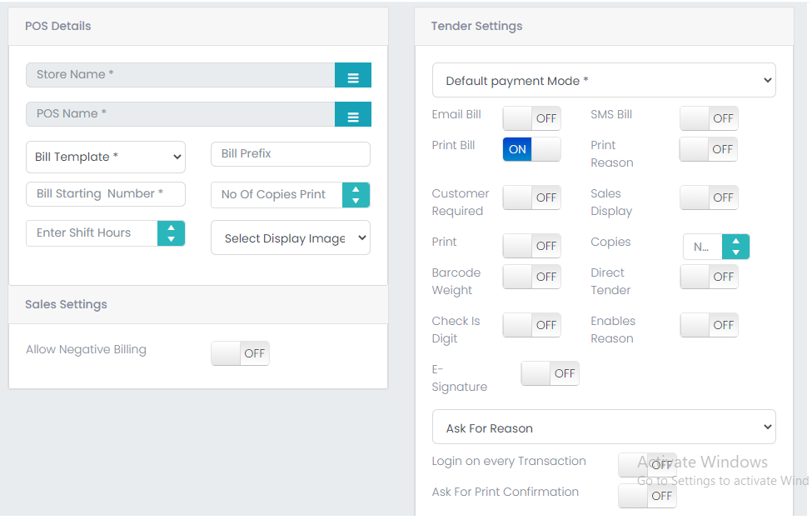This screenshot has height=520, width=812.
Task: Open the POS Name list icon
Action: [352, 114]
